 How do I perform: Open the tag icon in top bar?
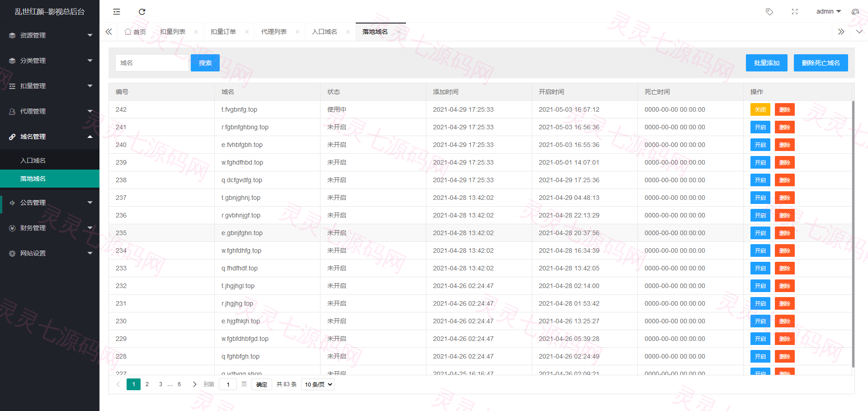point(769,12)
